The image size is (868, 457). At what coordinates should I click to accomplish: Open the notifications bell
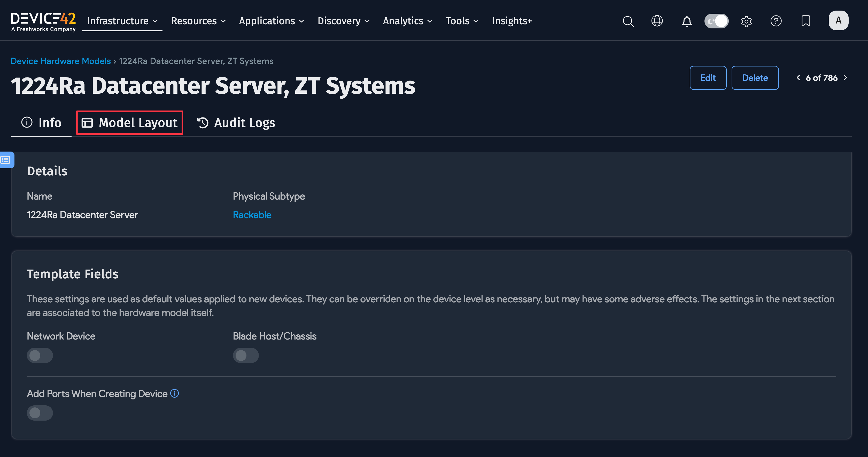[687, 21]
